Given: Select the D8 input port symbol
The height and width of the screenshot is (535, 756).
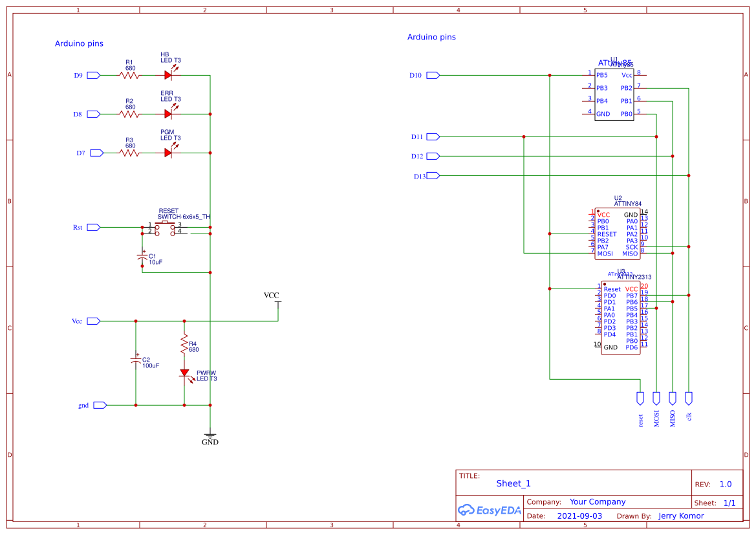Looking at the screenshot, I should click(x=93, y=115).
